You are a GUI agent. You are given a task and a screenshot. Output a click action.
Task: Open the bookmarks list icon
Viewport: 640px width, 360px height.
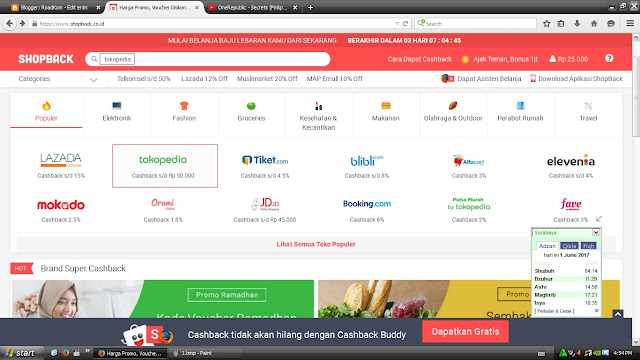click(561, 24)
